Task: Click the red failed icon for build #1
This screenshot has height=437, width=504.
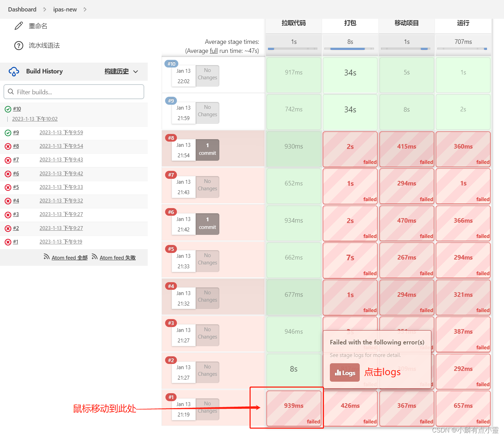Action: [x=8, y=242]
